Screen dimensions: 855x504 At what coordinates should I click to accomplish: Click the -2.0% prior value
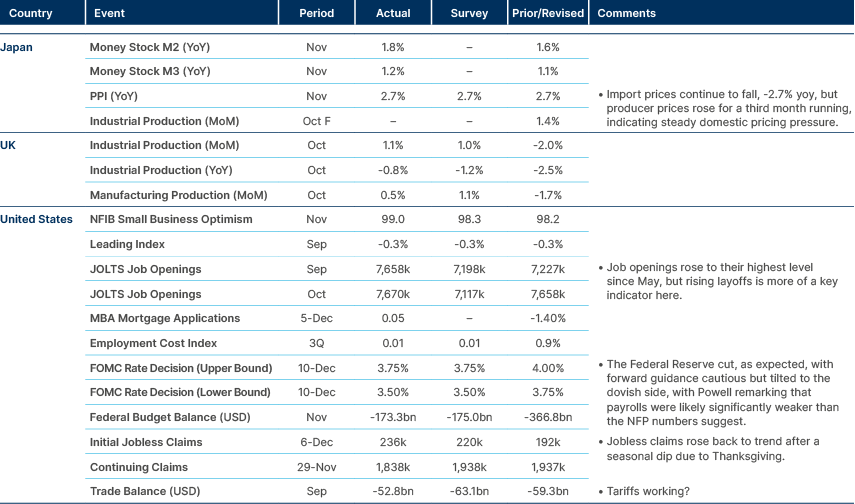548,145
